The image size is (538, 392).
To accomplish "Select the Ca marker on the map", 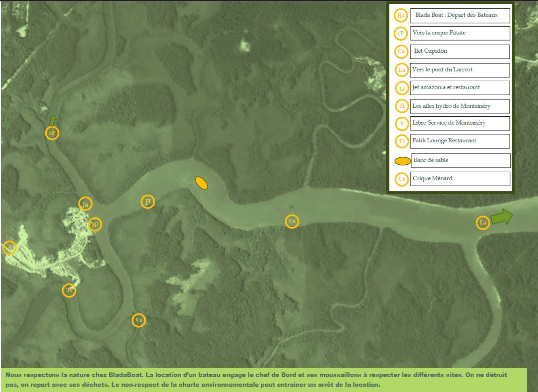I will click(x=138, y=320).
